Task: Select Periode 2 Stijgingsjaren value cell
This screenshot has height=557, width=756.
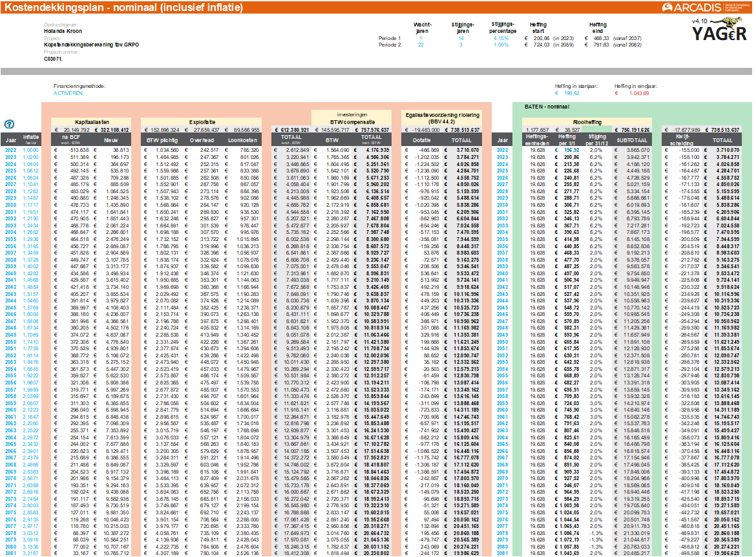Action: click(461, 45)
